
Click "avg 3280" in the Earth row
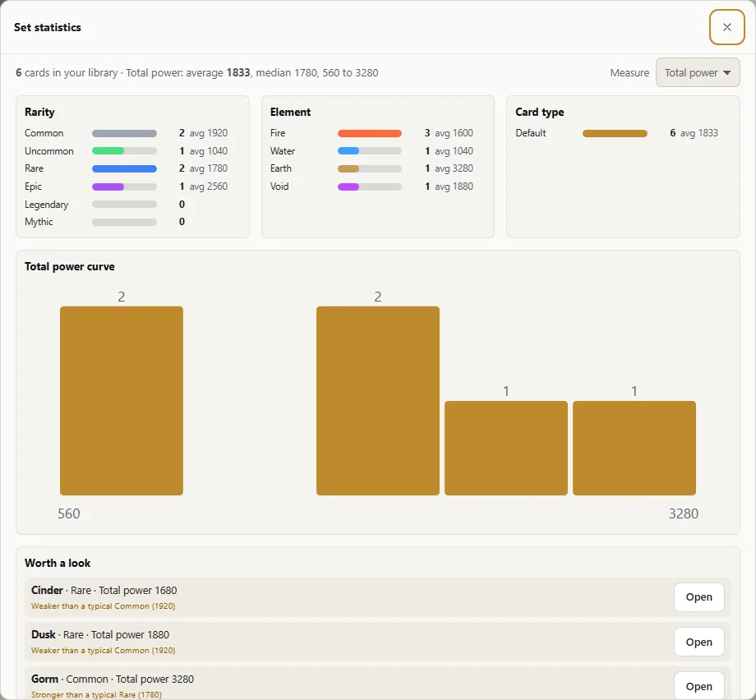454,168
